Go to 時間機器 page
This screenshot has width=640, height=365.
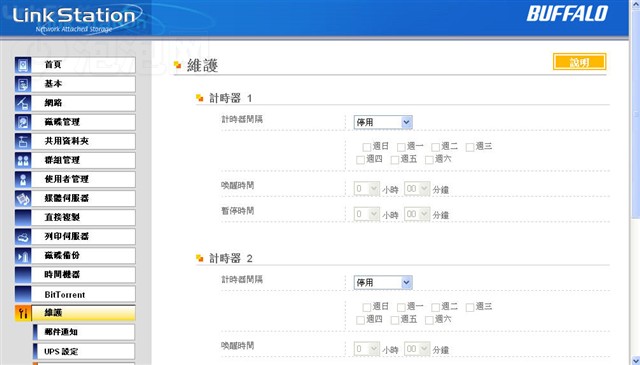pyautogui.click(x=83, y=275)
